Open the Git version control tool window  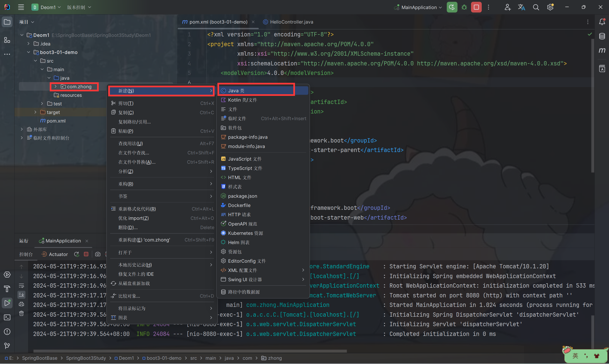[x=7, y=346]
